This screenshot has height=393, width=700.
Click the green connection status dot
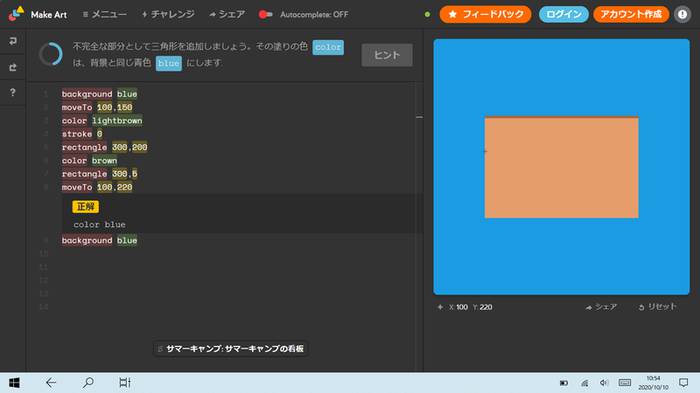[427, 14]
